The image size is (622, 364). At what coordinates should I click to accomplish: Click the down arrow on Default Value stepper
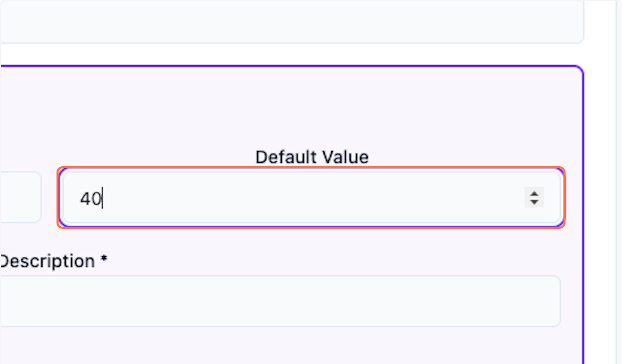click(x=534, y=202)
